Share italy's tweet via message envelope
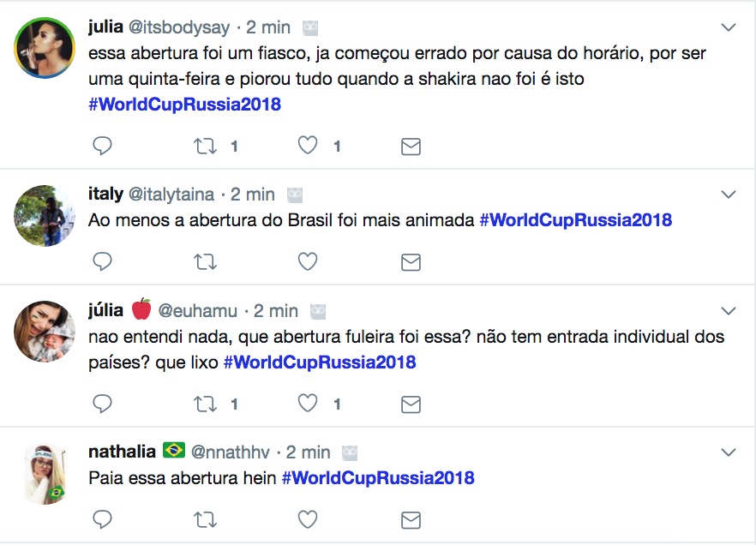The image size is (756, 545). coord(411,261)
